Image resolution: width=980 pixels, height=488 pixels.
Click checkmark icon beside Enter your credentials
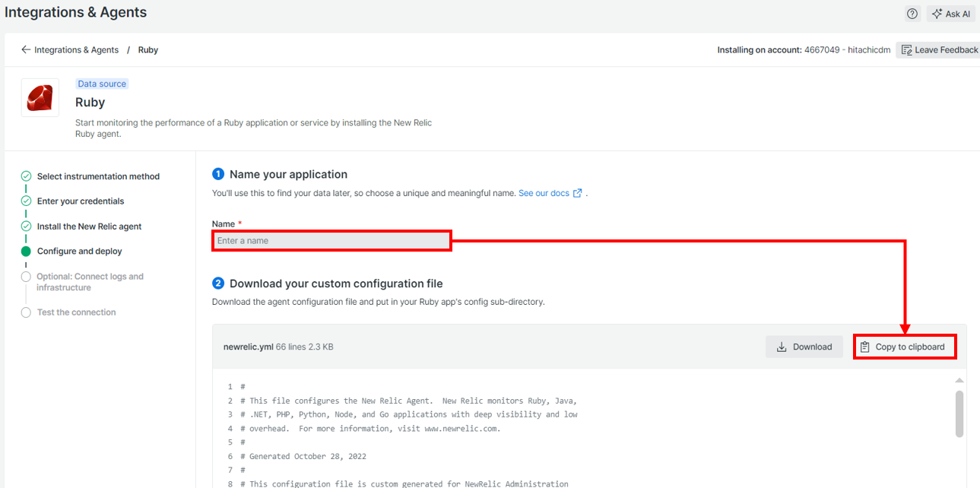coord(26,201)
